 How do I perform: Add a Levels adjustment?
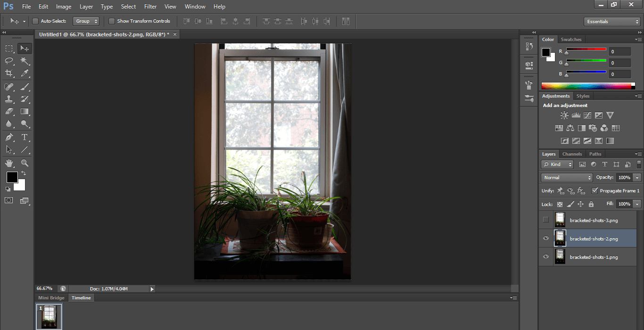pyautogui.click(x=576, y=115)
